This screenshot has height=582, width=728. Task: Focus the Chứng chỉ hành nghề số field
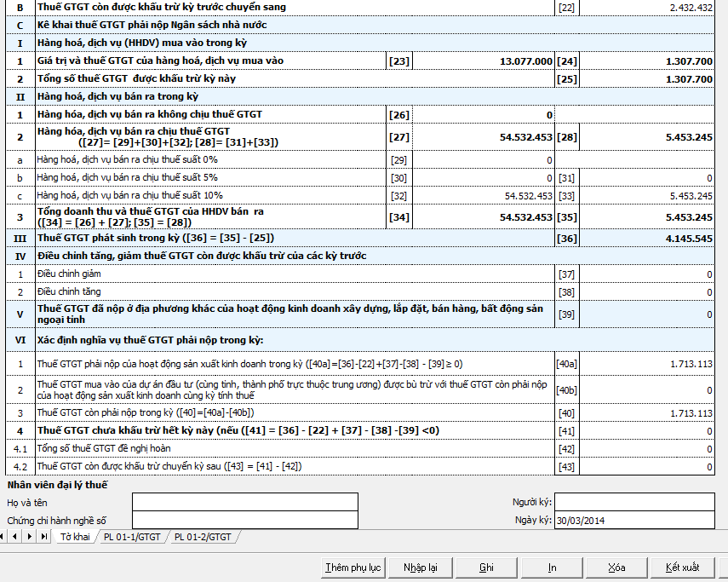[x=245, y=520]
